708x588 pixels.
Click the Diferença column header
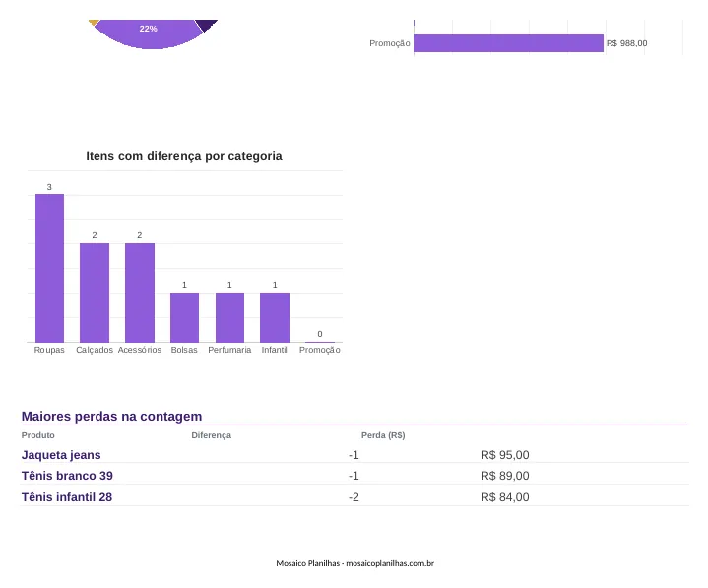pos(212,435)
